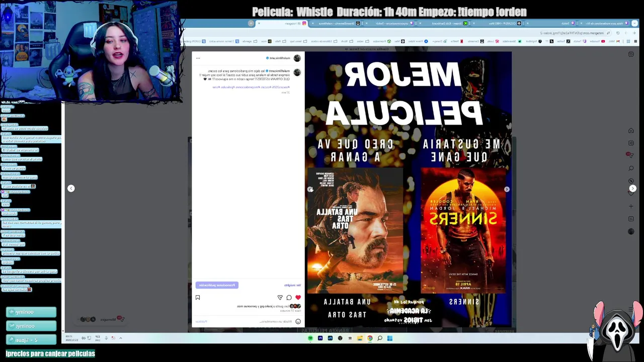Viewport: 644px width, 362px height.
Task: Open the create plus icon in sidebar
Action: pos(631,206)
